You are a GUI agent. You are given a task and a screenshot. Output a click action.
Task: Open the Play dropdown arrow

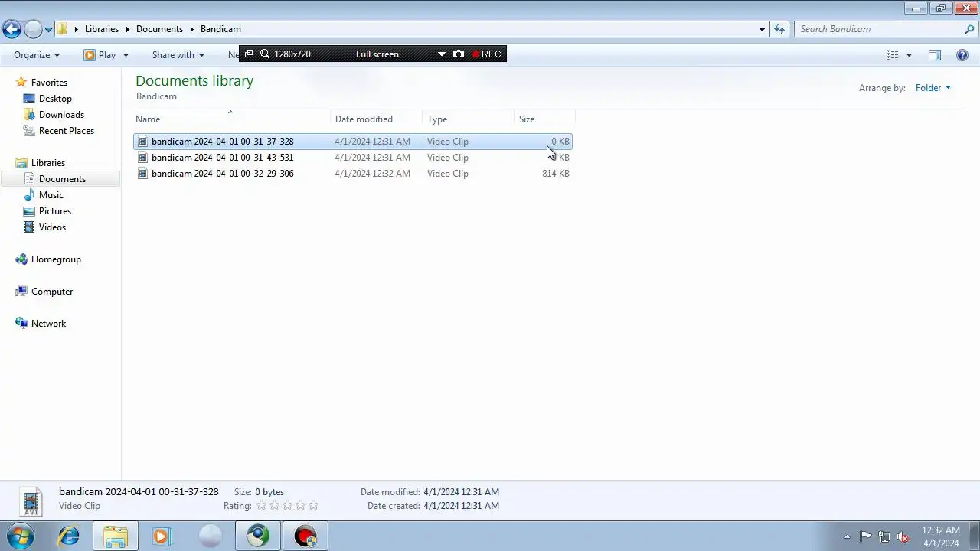point(126,55)
